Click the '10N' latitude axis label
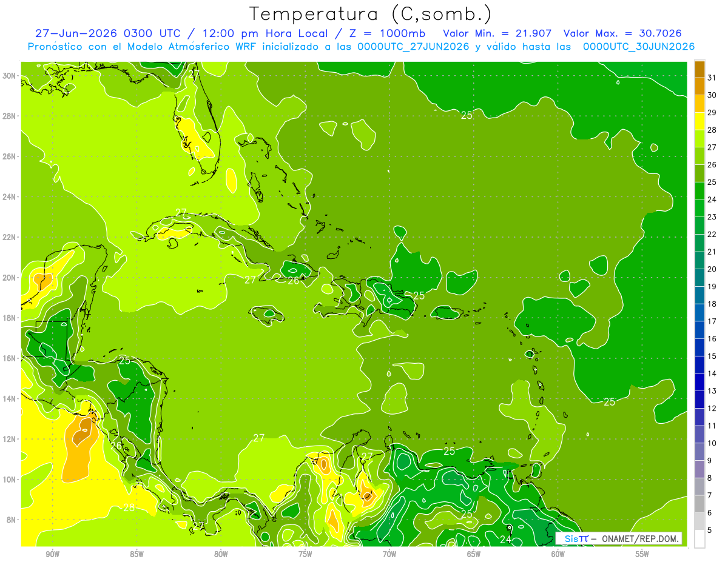Screen dimensions: 728x562 coord(10,479)
